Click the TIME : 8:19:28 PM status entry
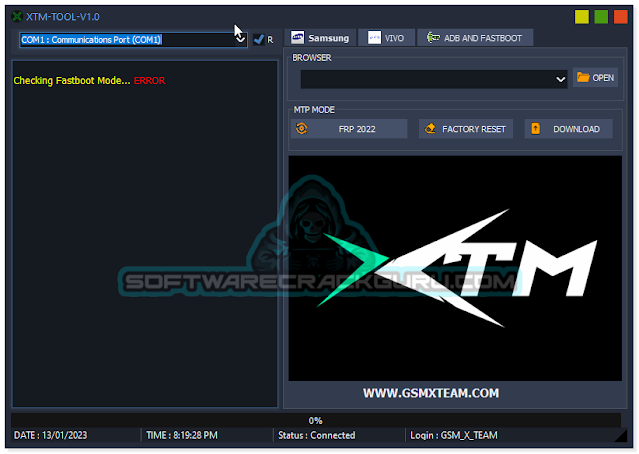Image resolution: width=639 pixels, height=454 pixels. click(x=182, y=435)
